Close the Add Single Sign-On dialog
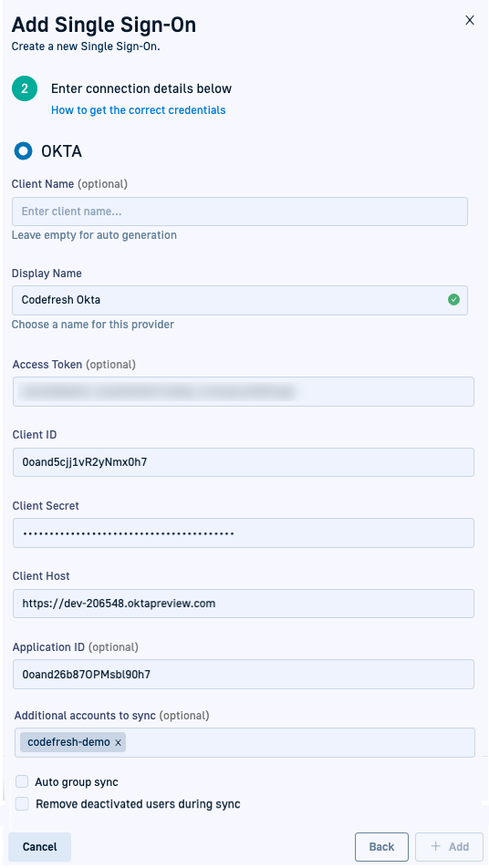 point(470,20)
